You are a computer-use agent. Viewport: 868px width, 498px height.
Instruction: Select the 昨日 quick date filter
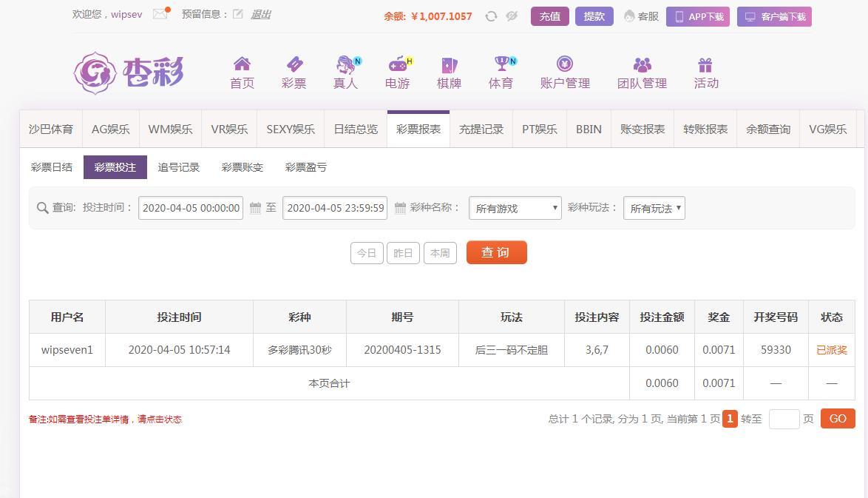tap(403, 253)
